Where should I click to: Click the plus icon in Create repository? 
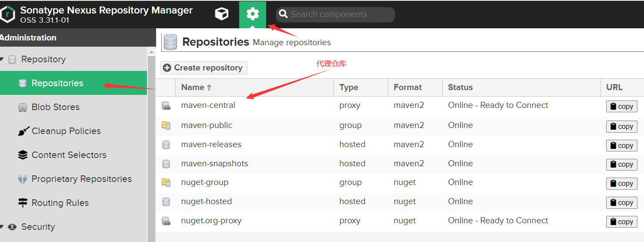167,68
